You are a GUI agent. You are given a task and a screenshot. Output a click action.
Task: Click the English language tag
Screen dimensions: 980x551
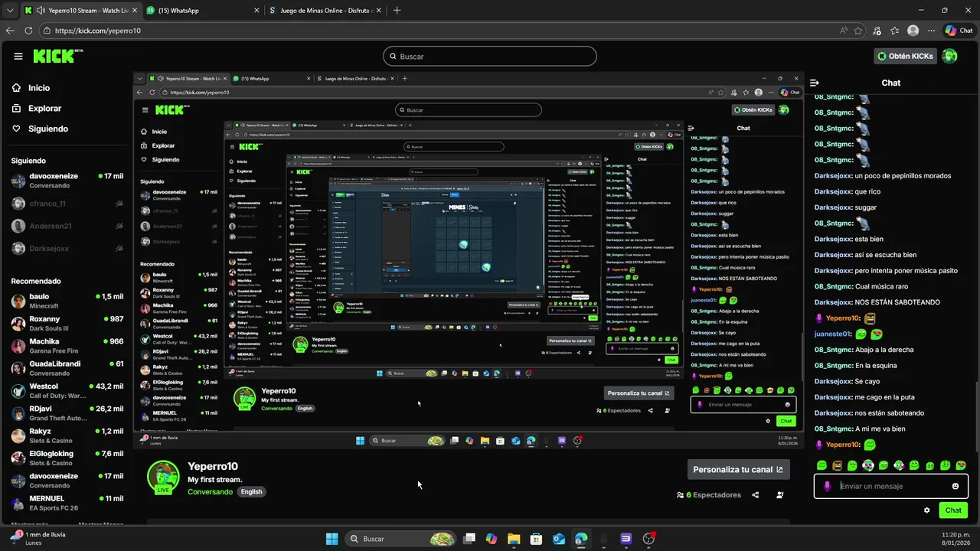(x=251, y=492)
